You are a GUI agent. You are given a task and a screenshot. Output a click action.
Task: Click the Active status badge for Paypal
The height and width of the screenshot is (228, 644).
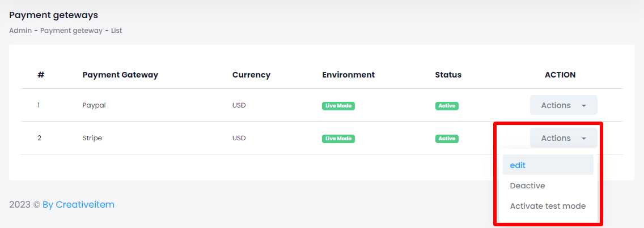click(447, 106)
